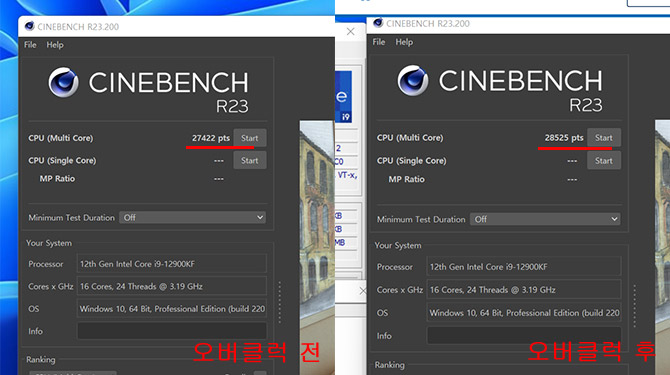This screenshot has width=670, height=375.
Task: Click Cores x GHz field, right window
Action: [524, 290]
